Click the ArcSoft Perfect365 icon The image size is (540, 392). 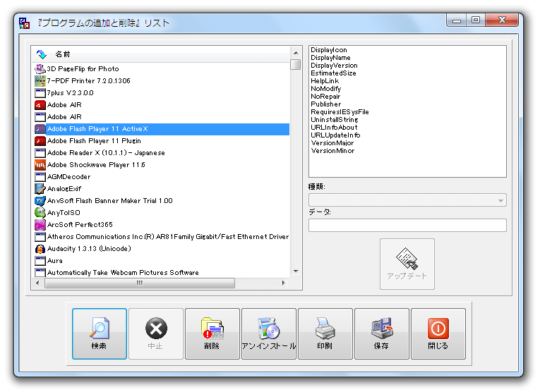point(40,224)
